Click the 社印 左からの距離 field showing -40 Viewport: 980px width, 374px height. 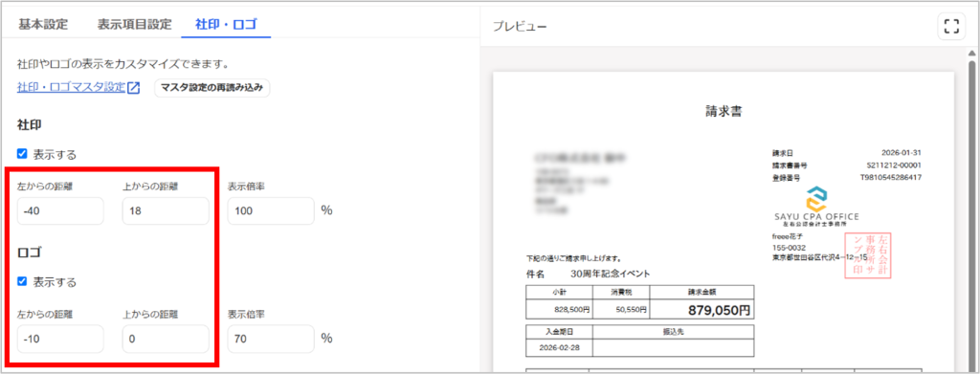60,211
